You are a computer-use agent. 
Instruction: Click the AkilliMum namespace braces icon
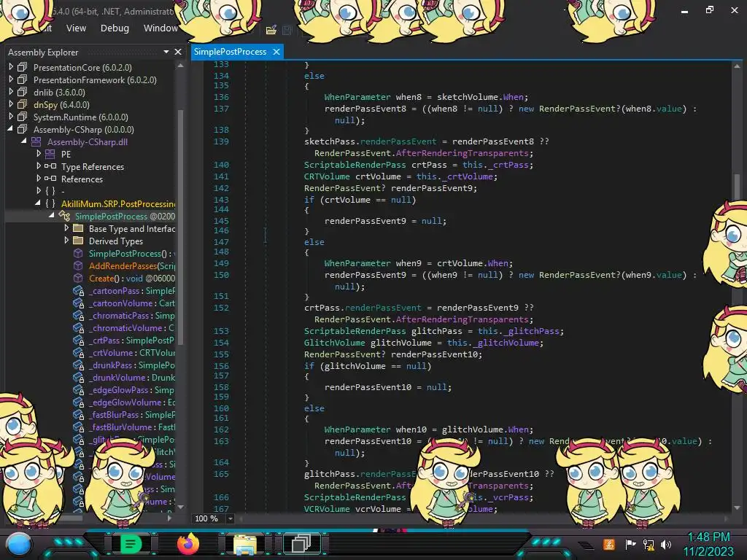[50, 203]
